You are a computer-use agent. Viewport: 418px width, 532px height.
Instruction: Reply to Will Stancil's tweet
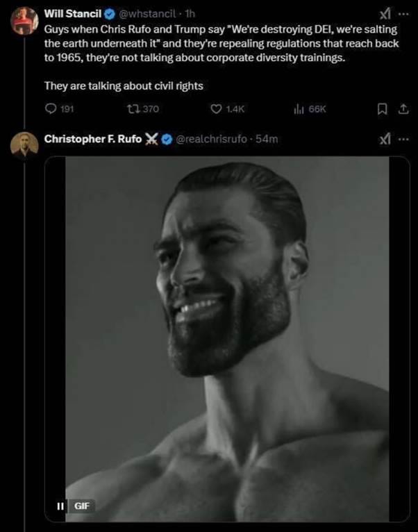point(51,108)
